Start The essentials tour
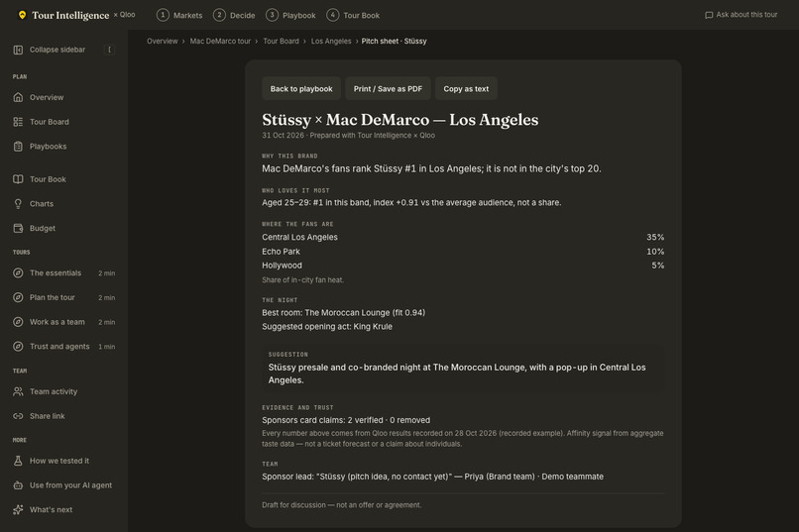The image size is (799, 532). [x=63, y=272]
